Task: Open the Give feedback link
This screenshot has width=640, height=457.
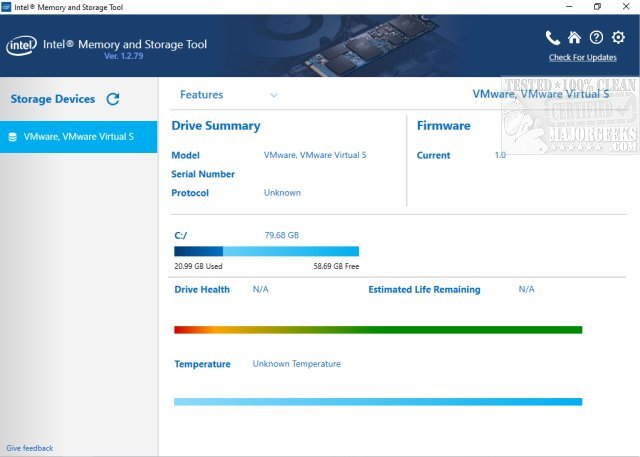Action: click(x=30, y=448)
